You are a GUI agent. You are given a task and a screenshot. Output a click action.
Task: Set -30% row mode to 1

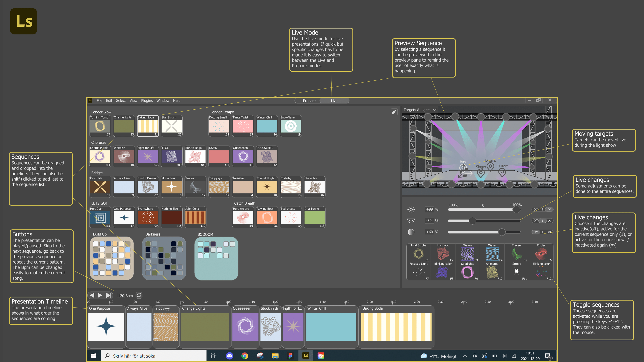click(543, 221)
